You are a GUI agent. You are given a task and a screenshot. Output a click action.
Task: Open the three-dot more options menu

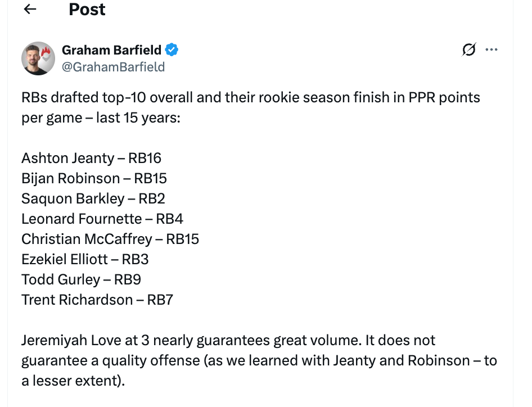[492, 49]
